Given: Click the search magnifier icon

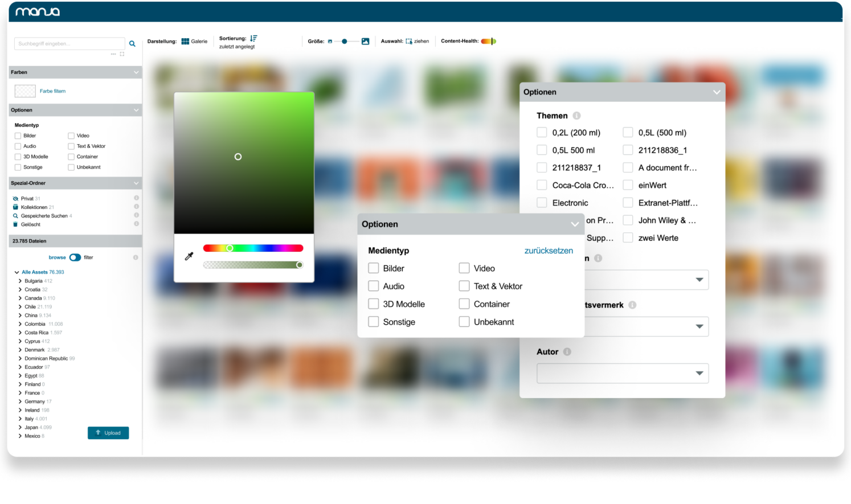Looking at the screenshot, I should 132,43.
